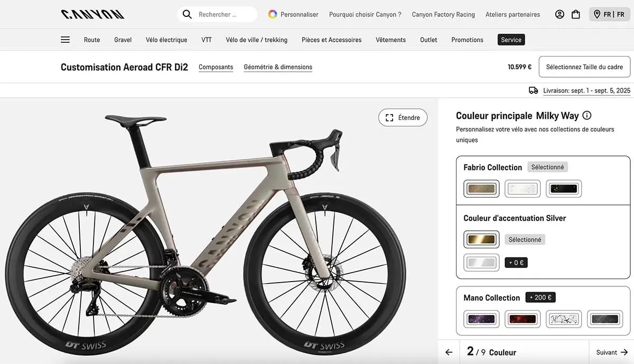Open the Sélectionnez Taille du cadre selector

[x=584, y=67]
